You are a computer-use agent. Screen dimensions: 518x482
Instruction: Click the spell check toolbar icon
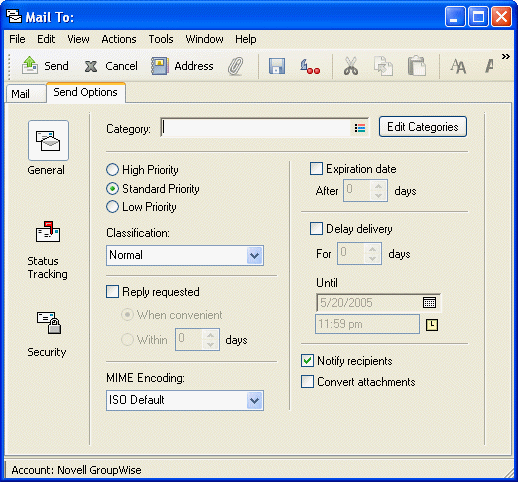tap(309, 66)
